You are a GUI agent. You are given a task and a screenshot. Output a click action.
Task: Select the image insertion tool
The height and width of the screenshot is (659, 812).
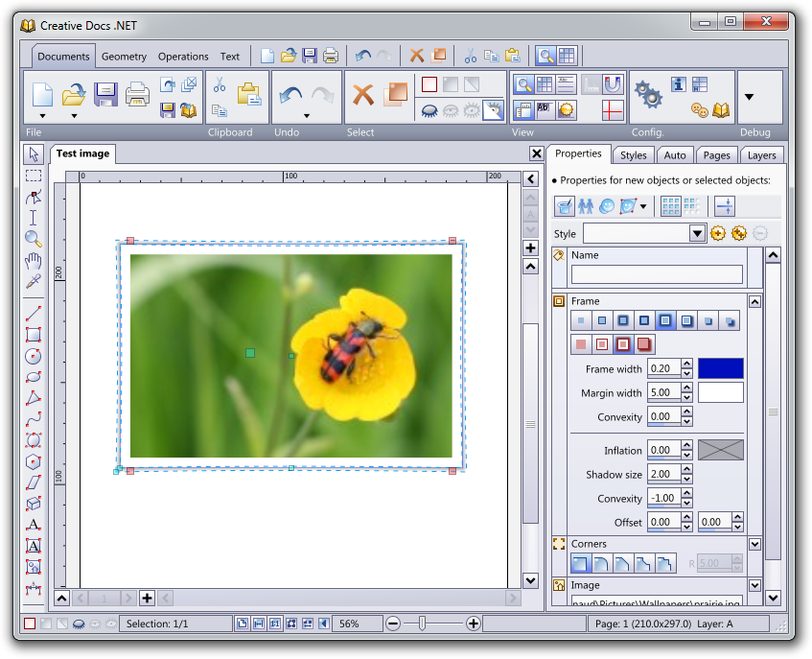(x=34, y=567)
